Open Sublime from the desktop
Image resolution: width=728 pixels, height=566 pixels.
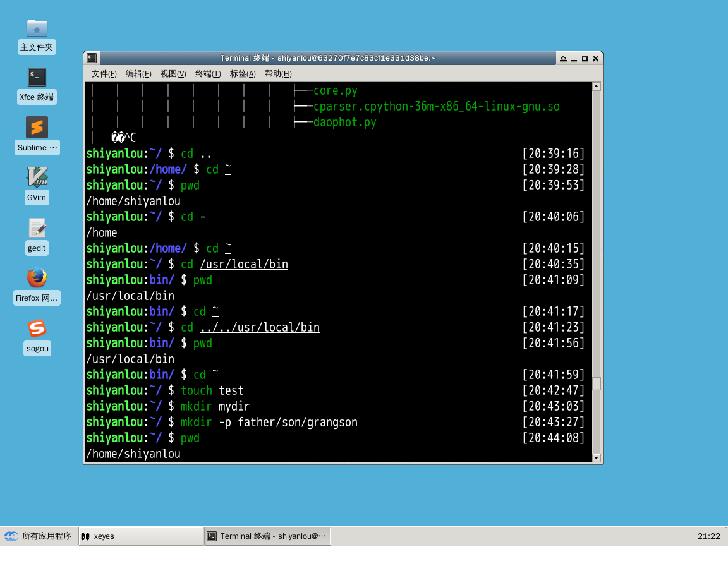point(37,127)
